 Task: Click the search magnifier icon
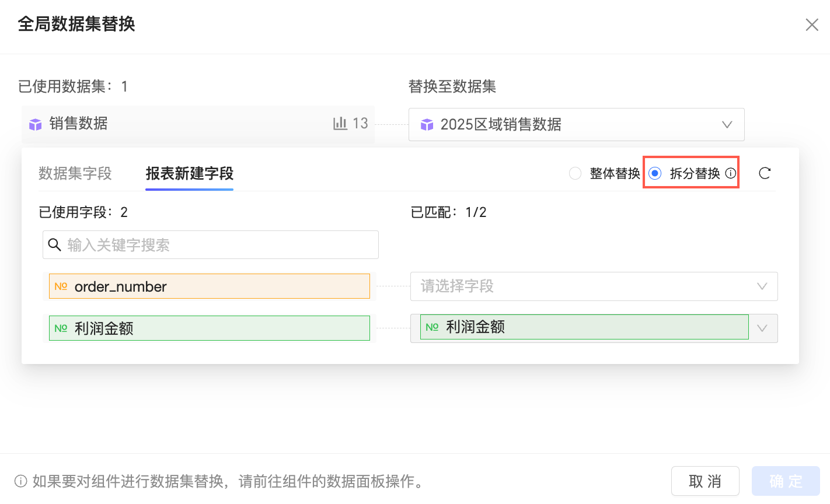pyautogui.click(x=55, y=245)
